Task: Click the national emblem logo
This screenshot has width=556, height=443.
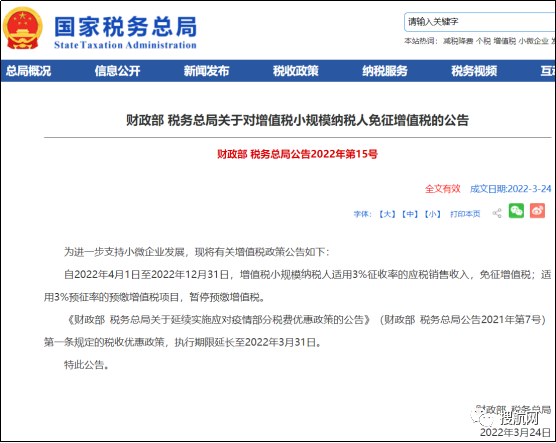Action: 23,28
